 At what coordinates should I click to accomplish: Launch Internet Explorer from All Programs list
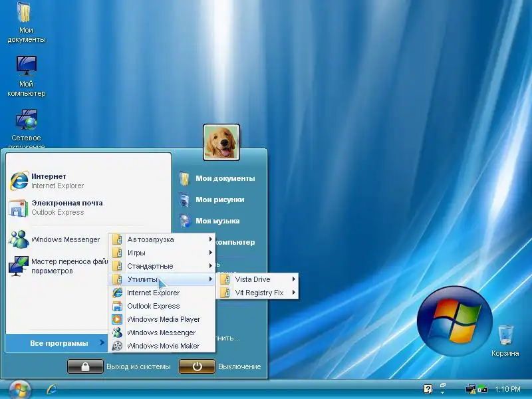click(162, 293)
